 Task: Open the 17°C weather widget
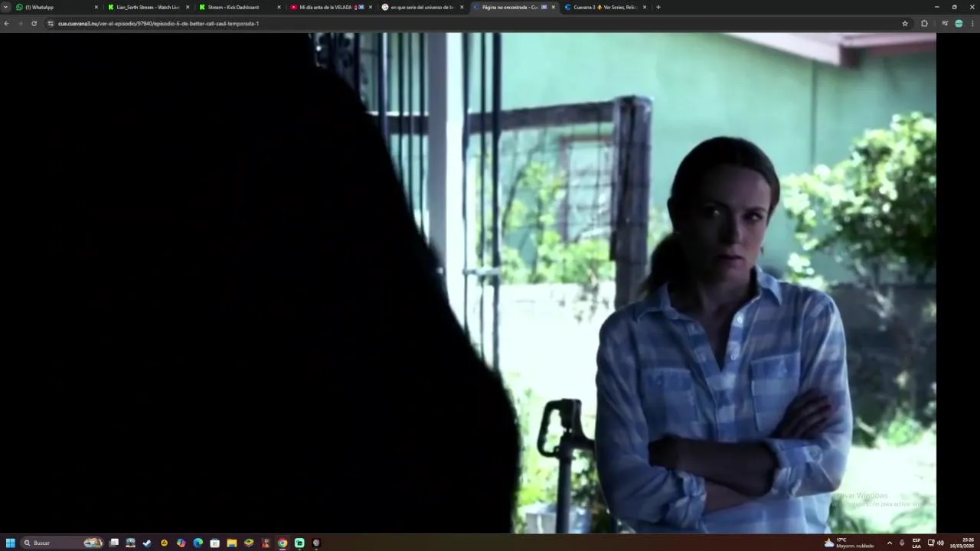pyautogui.click(x=849, y=543)
